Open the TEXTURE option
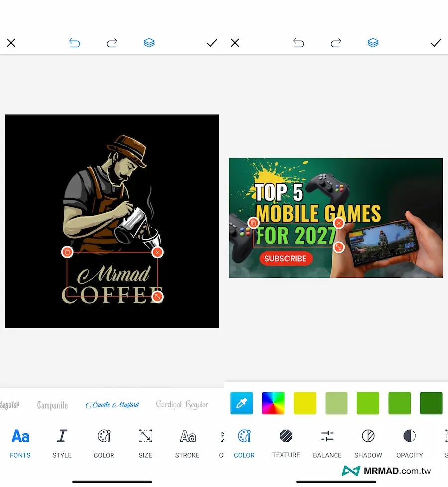Image resolution: width=448 pixels, height=487 pixels. coord(286,443)
